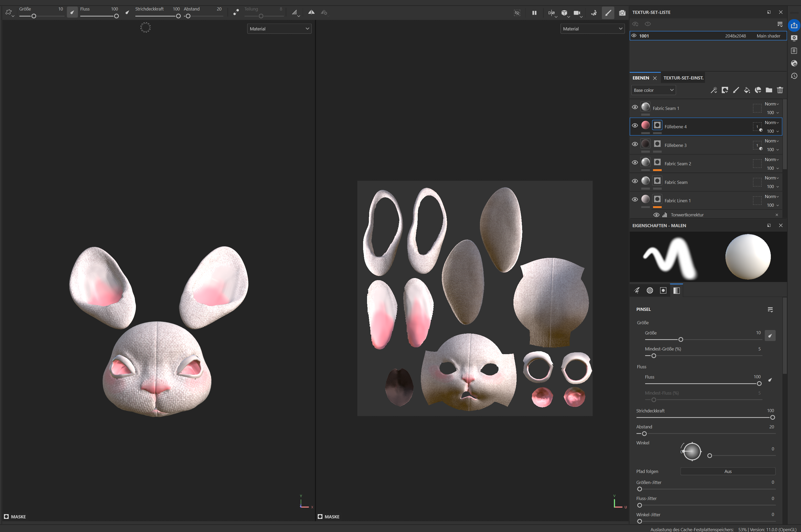Pause the engine computations
Image resolution: width=801 pixels, height=532 pixels.
point(534,13)
